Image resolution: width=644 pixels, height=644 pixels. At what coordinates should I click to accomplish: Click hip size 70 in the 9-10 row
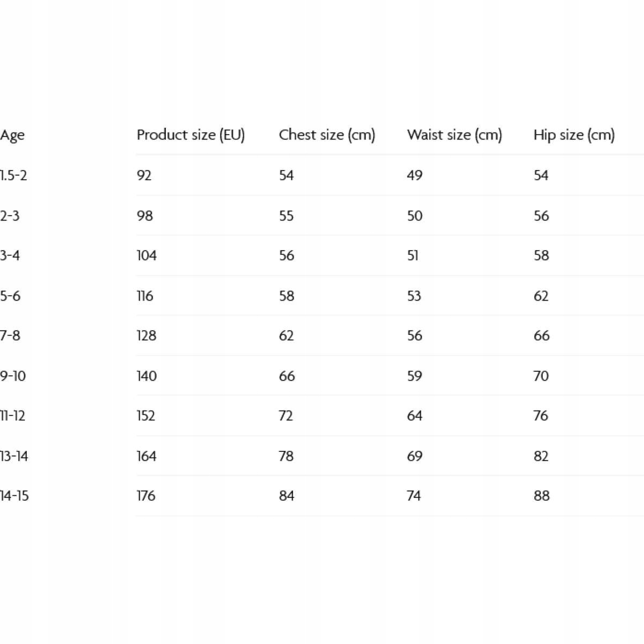click(541, 376)
